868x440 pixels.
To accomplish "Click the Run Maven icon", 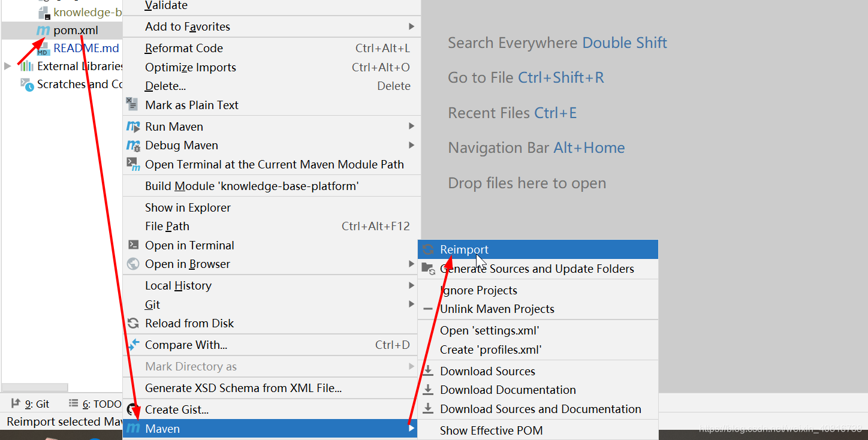I will (133, 126).
